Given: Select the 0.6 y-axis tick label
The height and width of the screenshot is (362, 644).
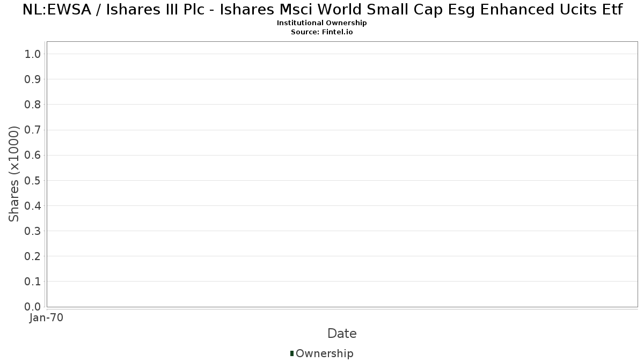Looking at the screenshot, I should [33, 155].
